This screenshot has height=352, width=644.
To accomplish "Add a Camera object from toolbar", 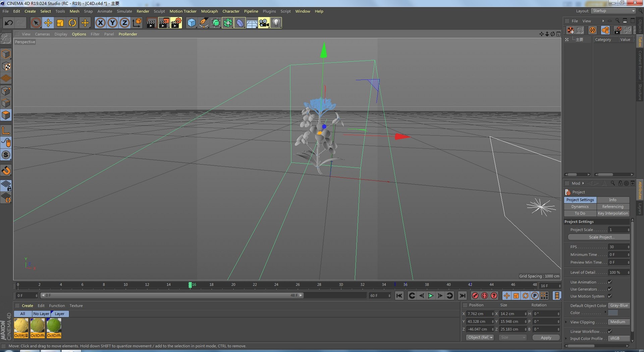I will [x=264, y=23].
